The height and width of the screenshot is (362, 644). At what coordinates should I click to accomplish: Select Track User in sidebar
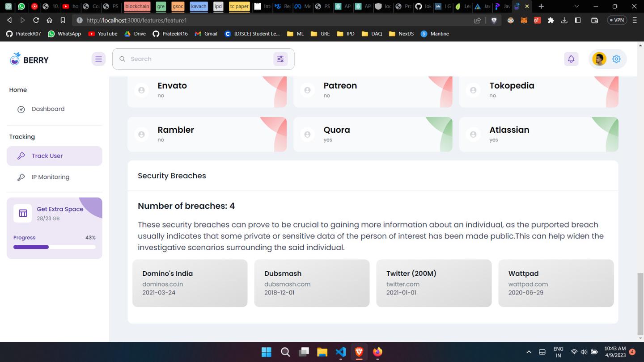55,156
